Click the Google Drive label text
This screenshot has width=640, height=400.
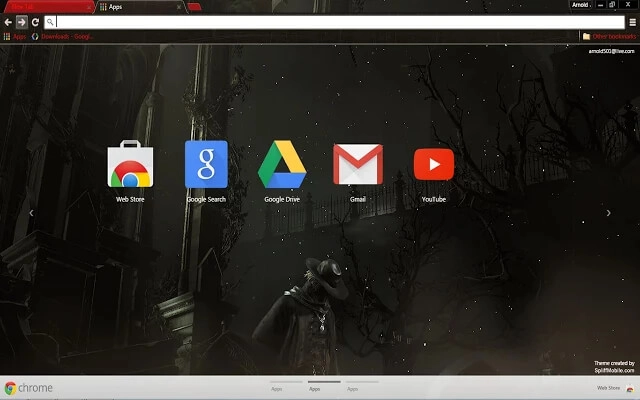(282, 199)
